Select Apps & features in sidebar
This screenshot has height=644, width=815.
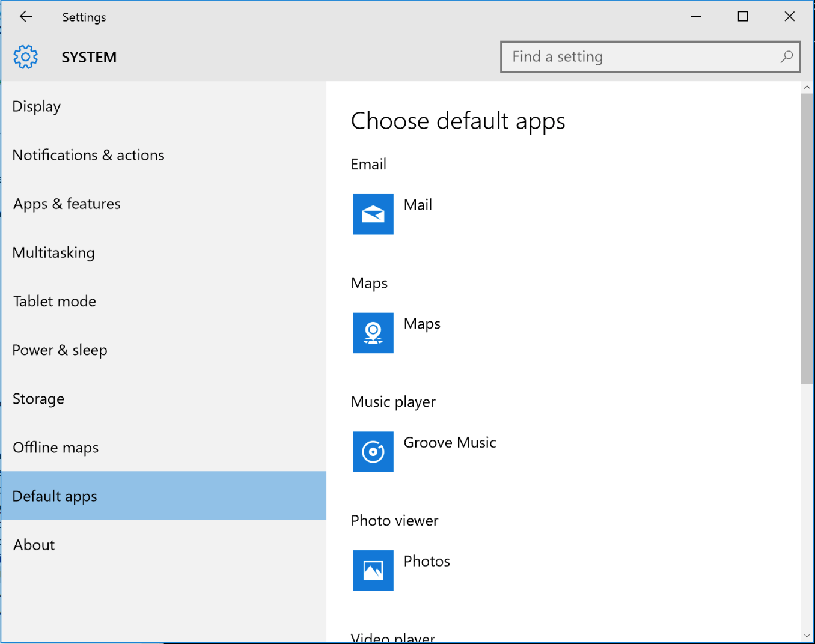pos(67,204)
